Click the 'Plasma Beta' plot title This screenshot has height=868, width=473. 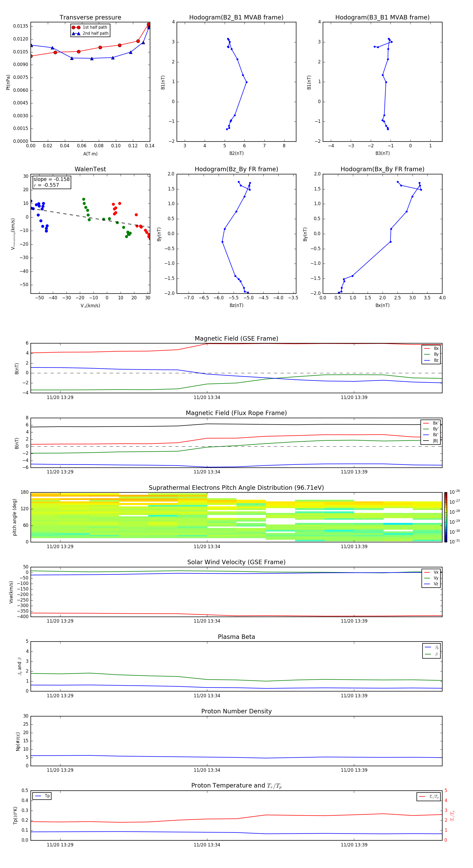point(236,637)
